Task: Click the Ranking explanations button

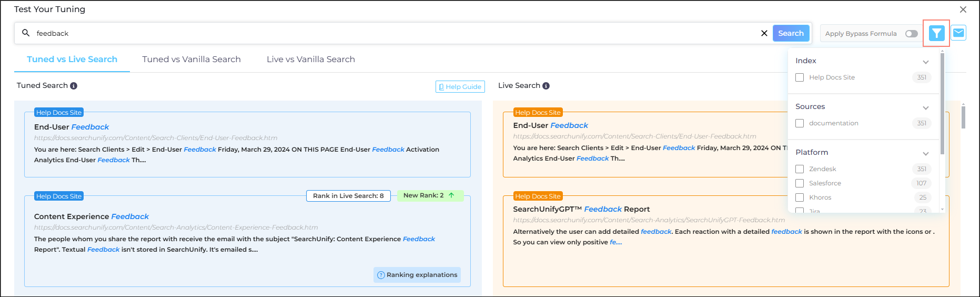Action: click(417, 275)
